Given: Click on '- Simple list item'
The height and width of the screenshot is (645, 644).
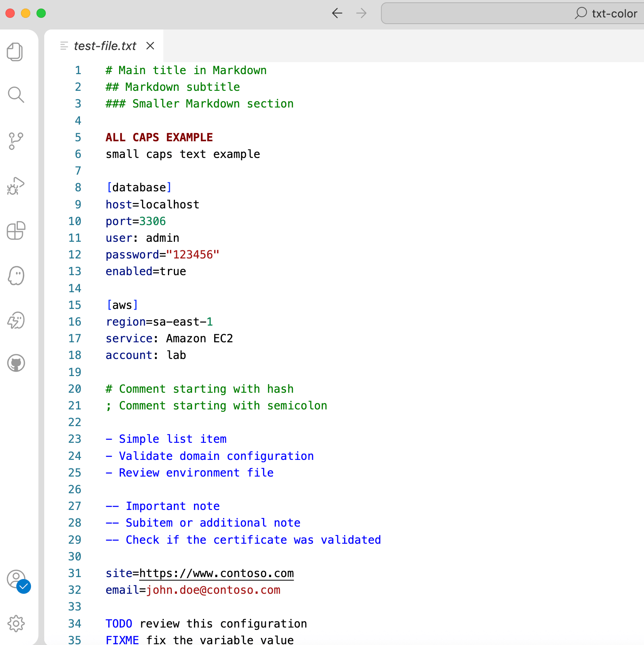Looking at the screenshot, I should click(166, 439).
